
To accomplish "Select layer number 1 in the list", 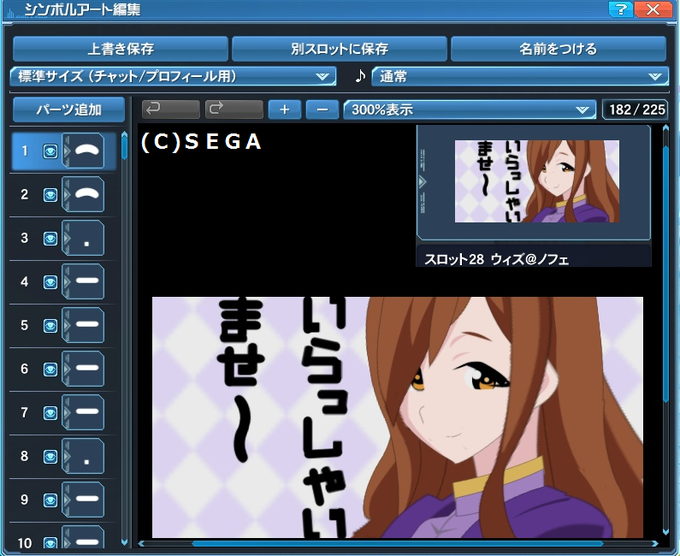I will (x=25, y=151).
